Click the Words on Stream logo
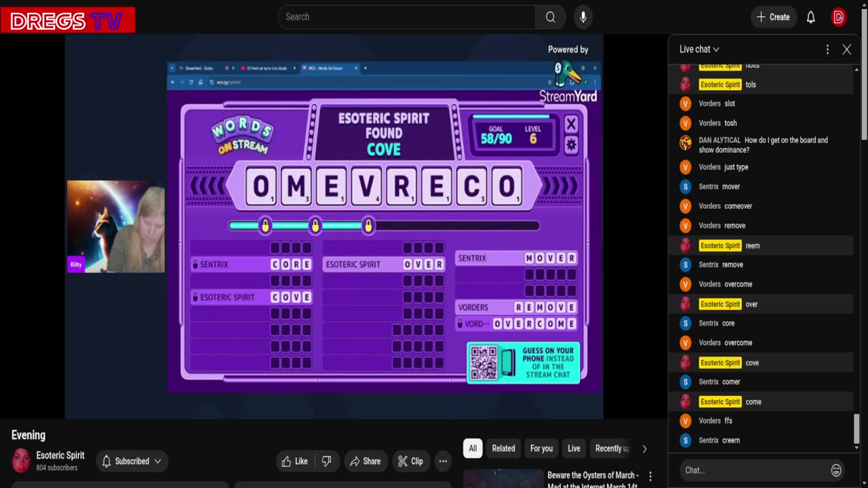The width and height of the screenshot is (868, 488). [x=242, y=134]
